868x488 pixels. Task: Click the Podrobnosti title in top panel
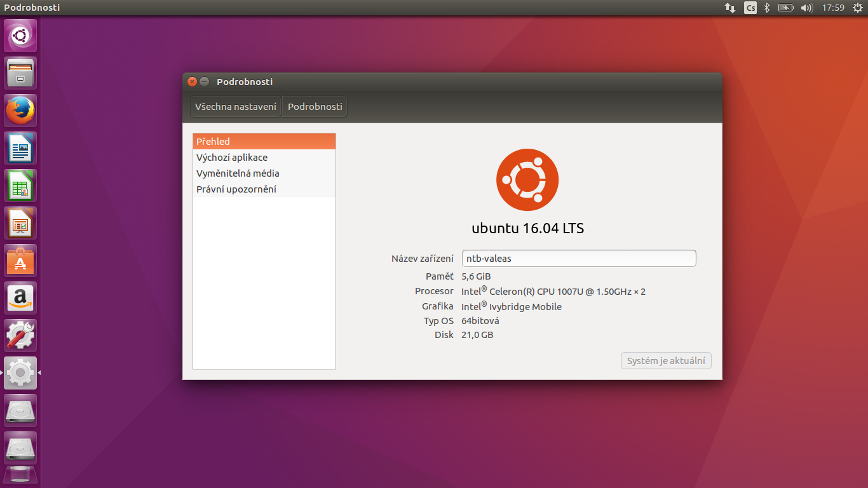[32, 8]
